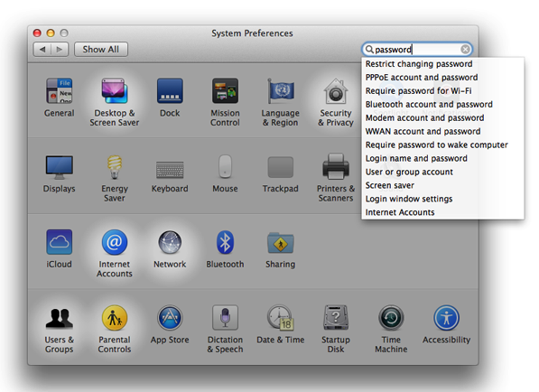Open the Dock preferences
Viewport: 539px width, 392px height.
point(170,98)
